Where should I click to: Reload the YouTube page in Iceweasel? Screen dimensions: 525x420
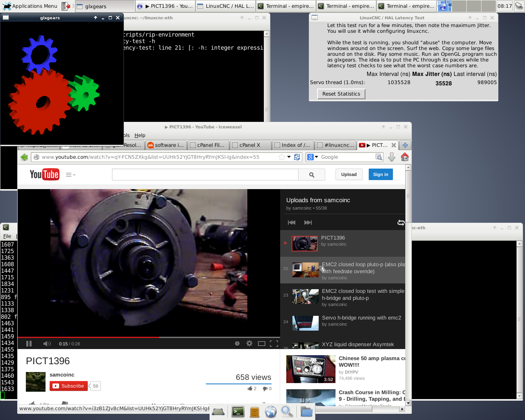pos(297,157)
